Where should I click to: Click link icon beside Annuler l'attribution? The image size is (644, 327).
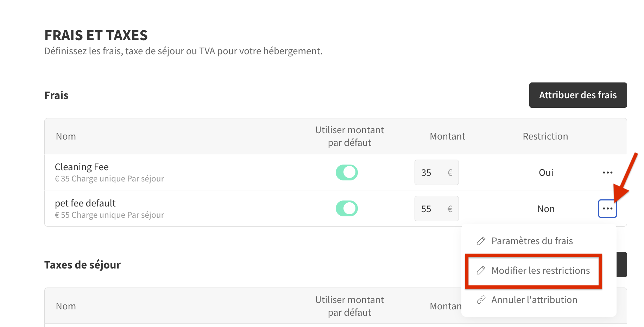click(481, 300)
